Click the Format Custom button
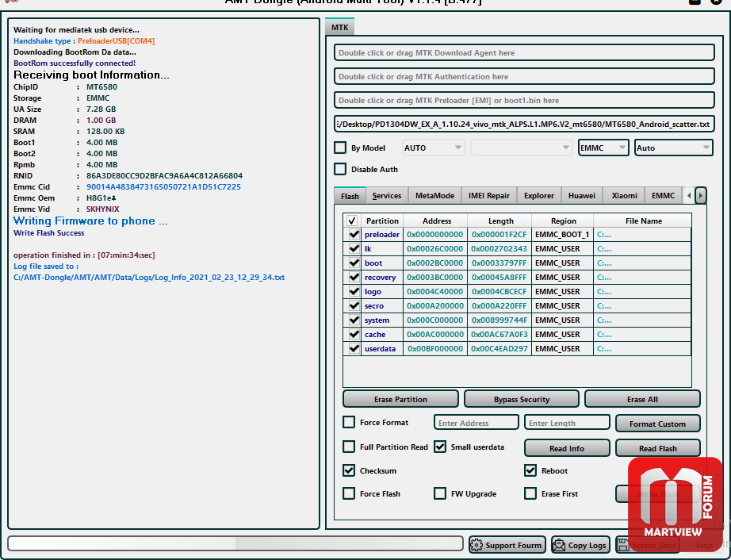The height and width of the screenshot is (560, 731). 658,424
